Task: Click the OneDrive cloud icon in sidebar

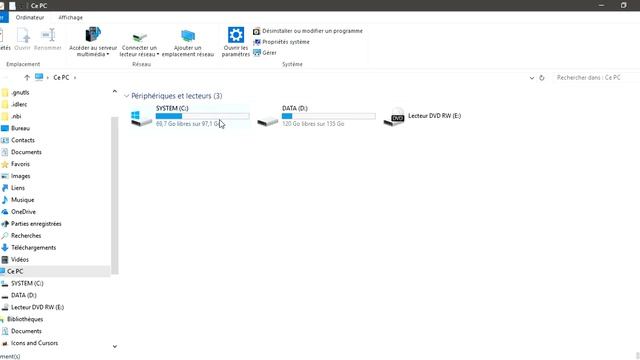Action: point(5,212)
